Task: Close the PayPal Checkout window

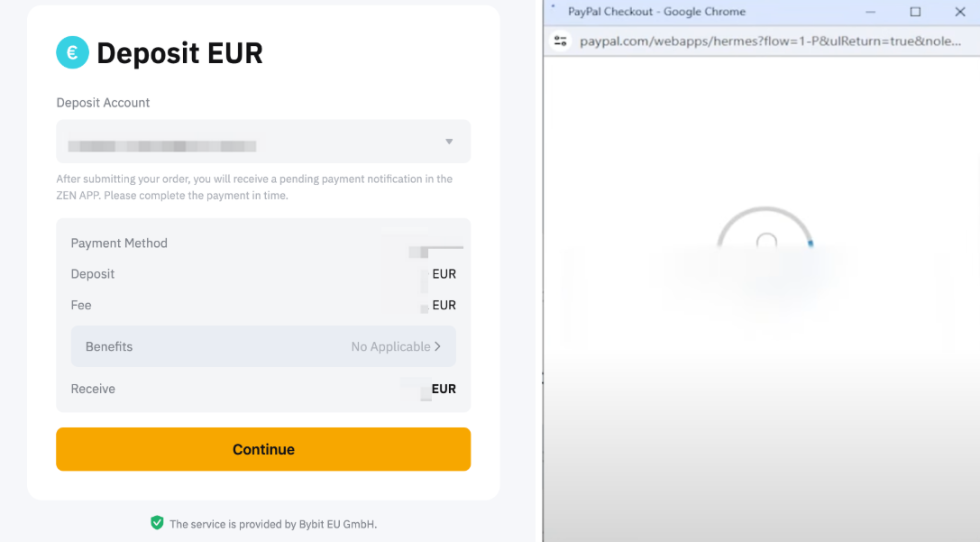Action: pos(959,12)
